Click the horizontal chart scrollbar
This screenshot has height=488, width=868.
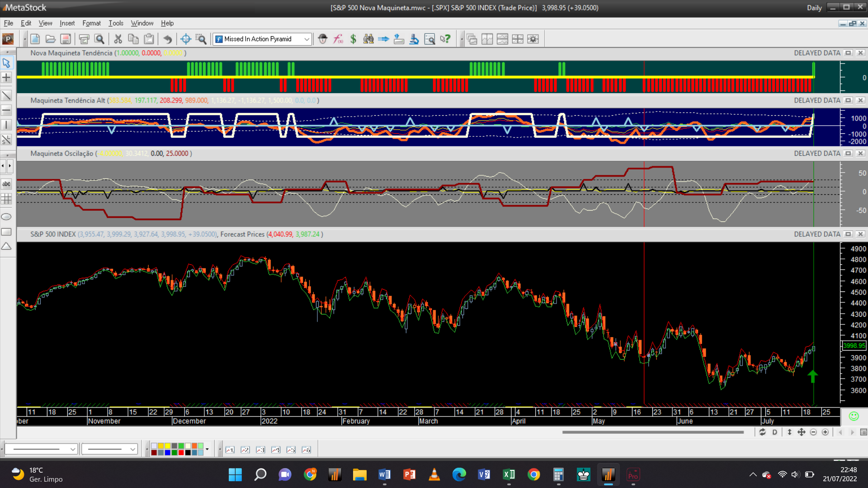pos(652,432)
